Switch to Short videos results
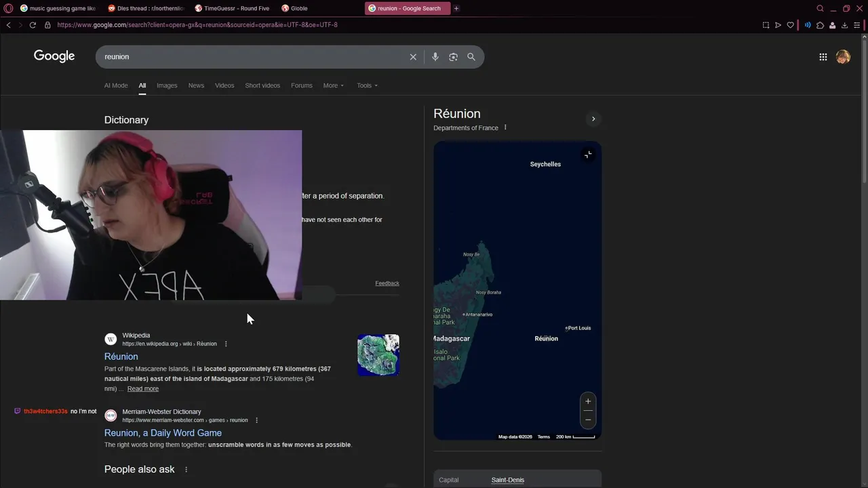Viewport: 868px width, 488px height. coord(262,85)
